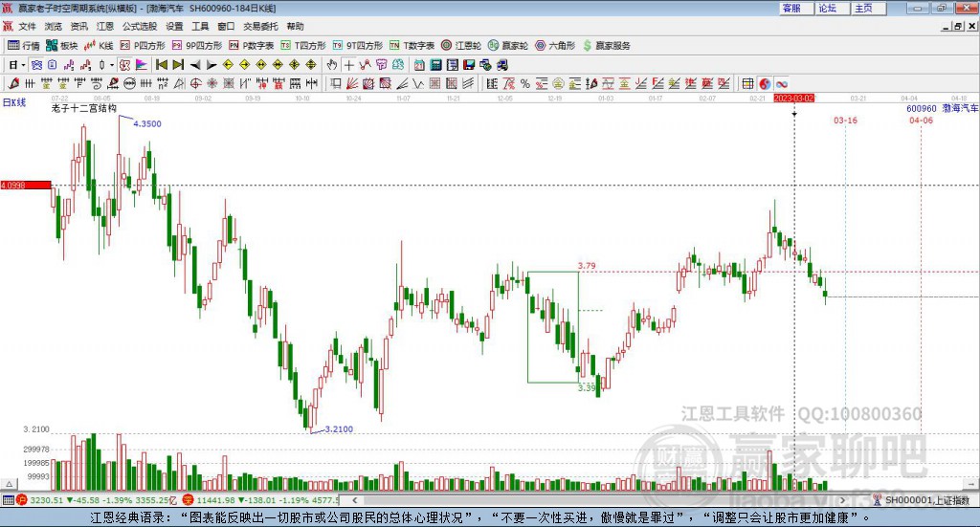
Task: Switch to the K线 chart
Action: [99, 46]
